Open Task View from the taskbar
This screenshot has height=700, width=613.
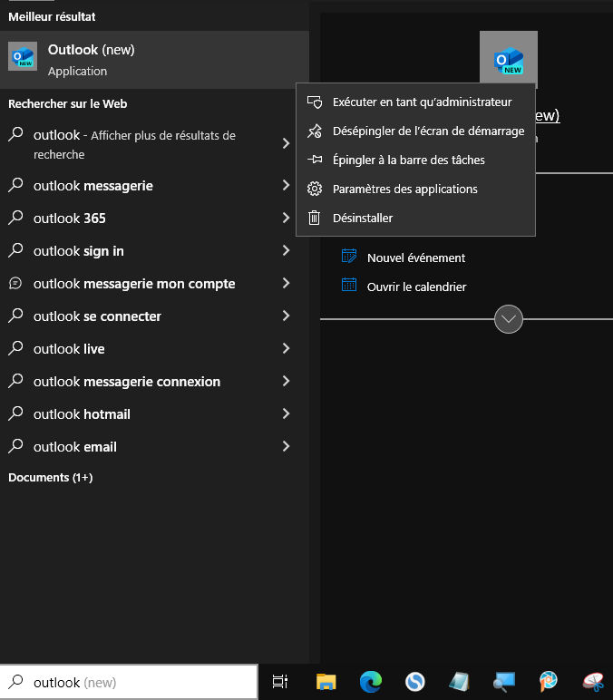(280, 682)
